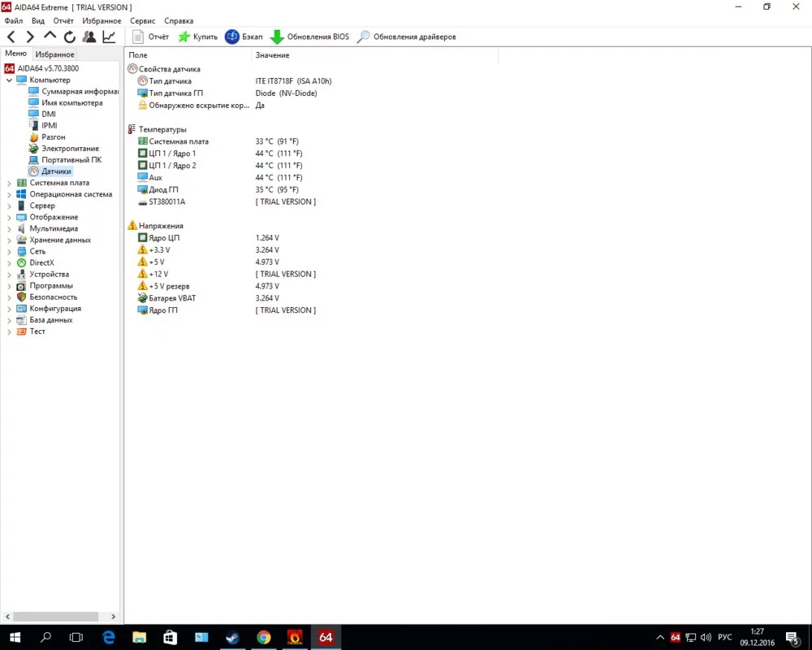Image resolution: width=812 pixels, height=650 pixels.
Task: Select Имя компьютера tree item
Action: pos(66,102)
